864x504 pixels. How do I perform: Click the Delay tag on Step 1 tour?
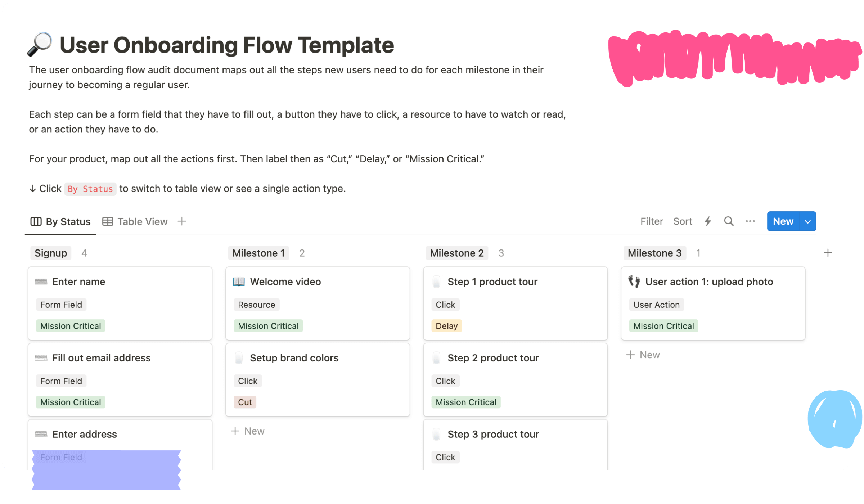(446, 326)
